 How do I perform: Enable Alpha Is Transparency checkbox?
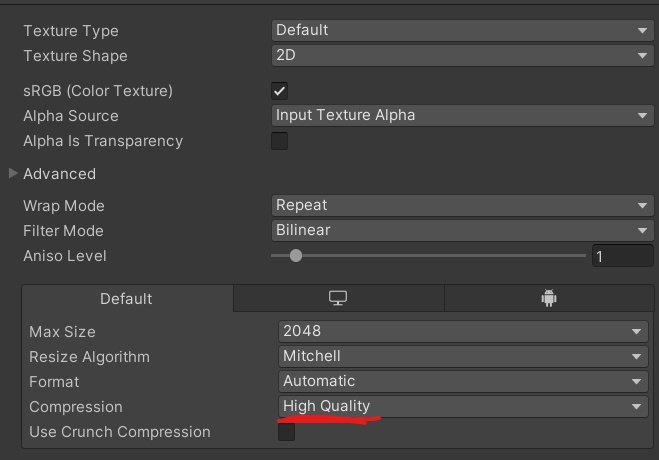pos(280,141)
